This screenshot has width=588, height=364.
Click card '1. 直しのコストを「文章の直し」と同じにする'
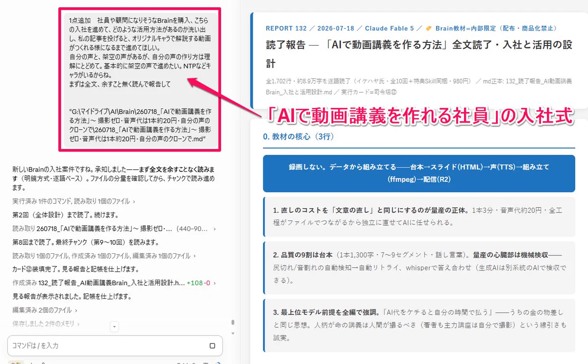tap(419, 217)
